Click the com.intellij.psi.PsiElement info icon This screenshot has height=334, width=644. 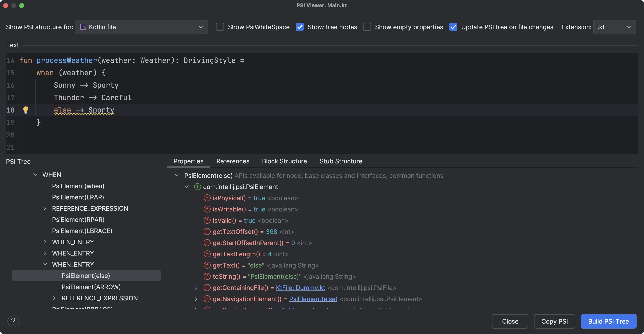[x=197, y=187]
